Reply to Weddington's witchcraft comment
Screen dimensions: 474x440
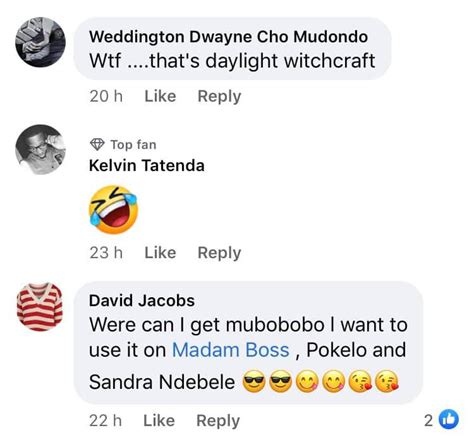pos(219,97)
